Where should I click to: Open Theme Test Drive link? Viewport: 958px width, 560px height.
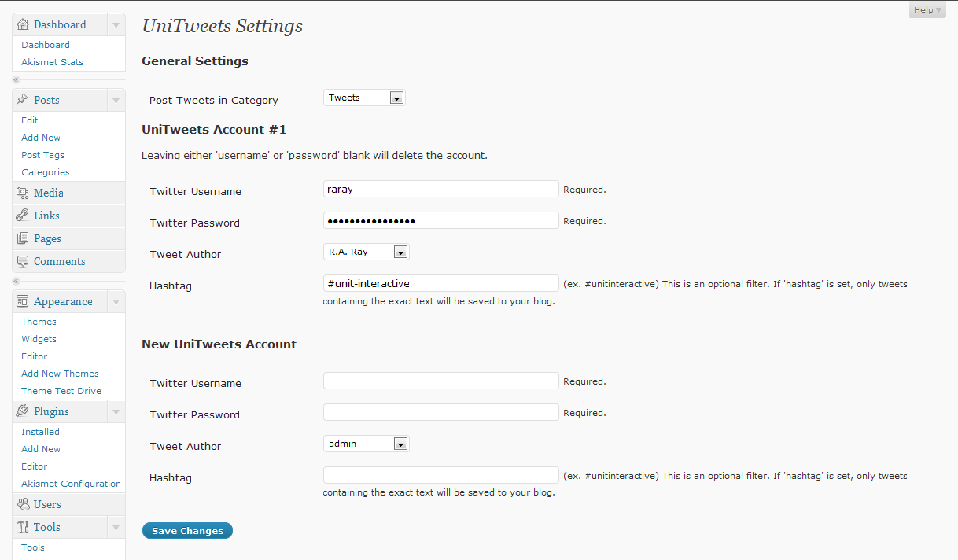point(61,391)
